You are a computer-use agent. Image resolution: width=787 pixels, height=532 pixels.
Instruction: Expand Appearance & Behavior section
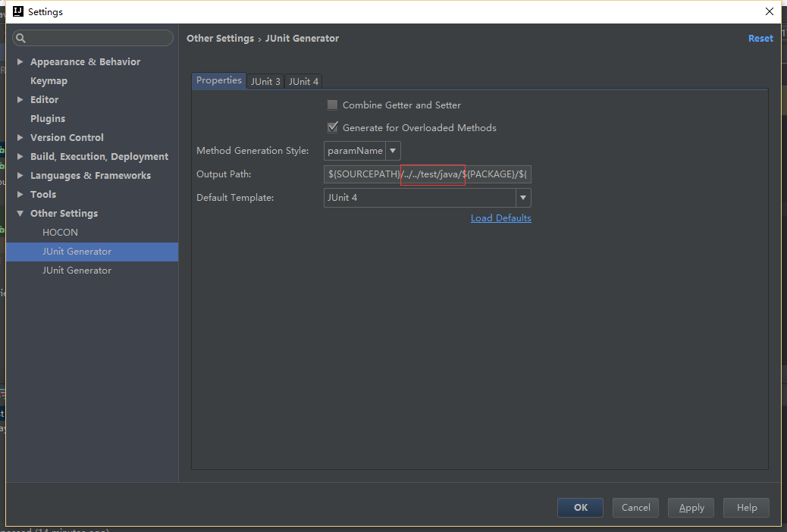click(x=20, y=61)
